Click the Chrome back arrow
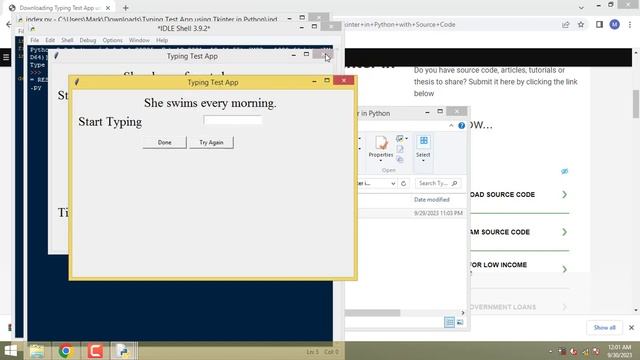Viewport: 640px width, 360px height. (9, 24)
